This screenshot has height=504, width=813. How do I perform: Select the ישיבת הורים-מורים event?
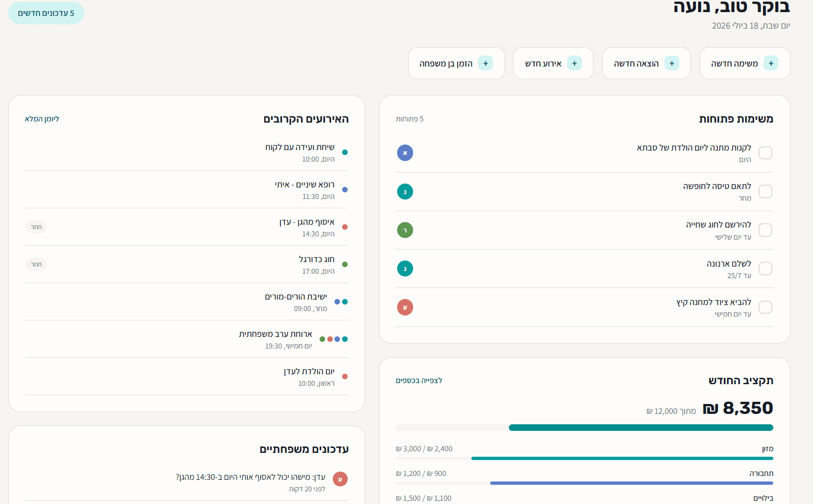point(296,297)
